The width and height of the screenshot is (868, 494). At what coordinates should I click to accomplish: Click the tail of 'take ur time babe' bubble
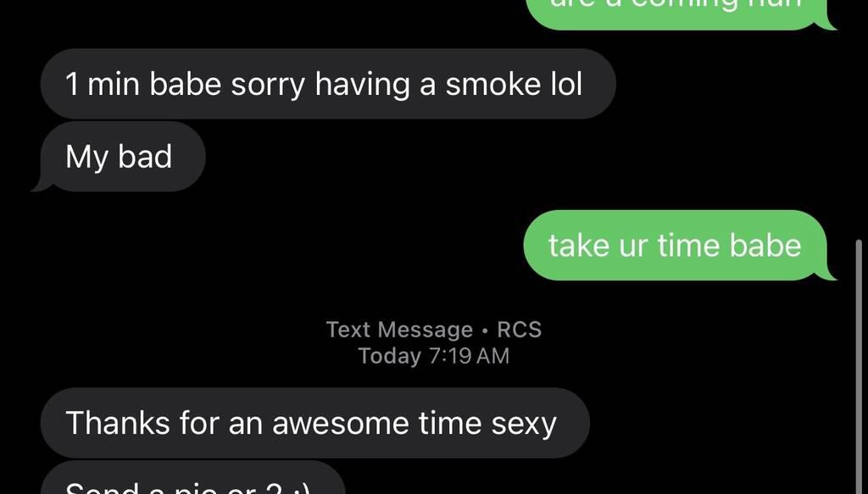coord(827,274)
